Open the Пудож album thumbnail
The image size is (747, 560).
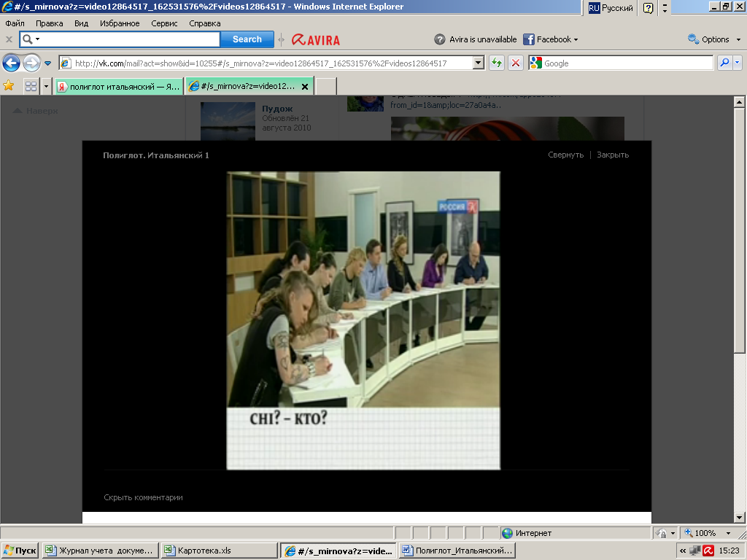point(228,122)
